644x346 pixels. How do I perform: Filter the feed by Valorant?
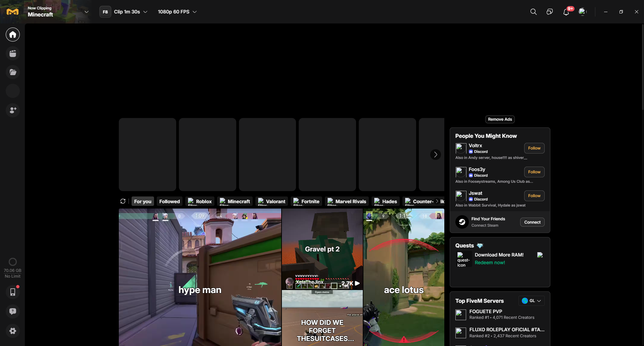point(271,201)
